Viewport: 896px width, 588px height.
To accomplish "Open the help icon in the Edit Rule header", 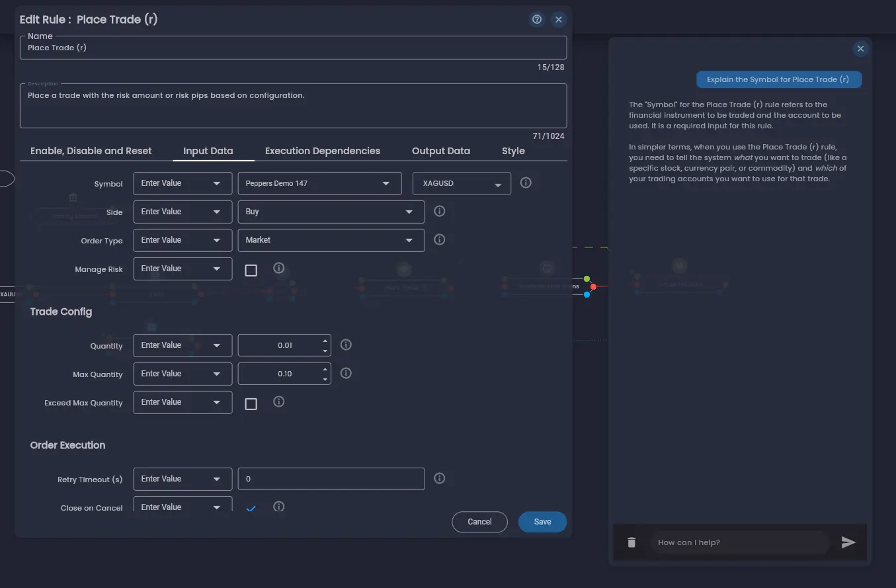I will pos(536,19).
